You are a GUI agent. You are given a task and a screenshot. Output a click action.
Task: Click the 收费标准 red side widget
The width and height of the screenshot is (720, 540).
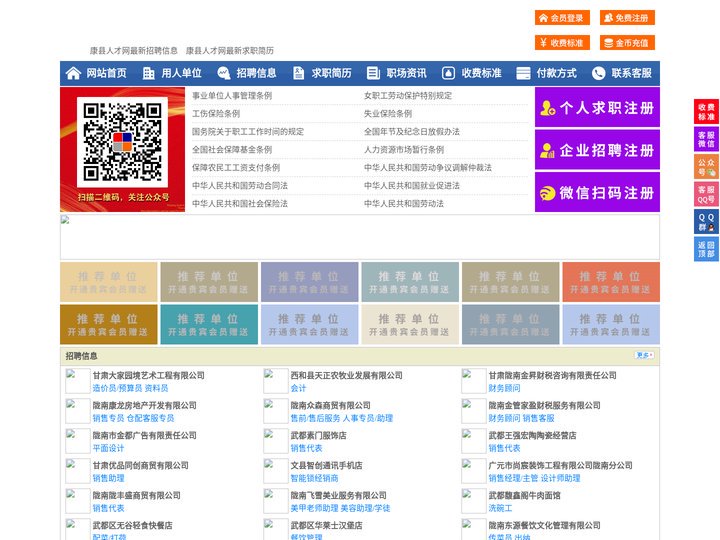[x=706, y=111]
